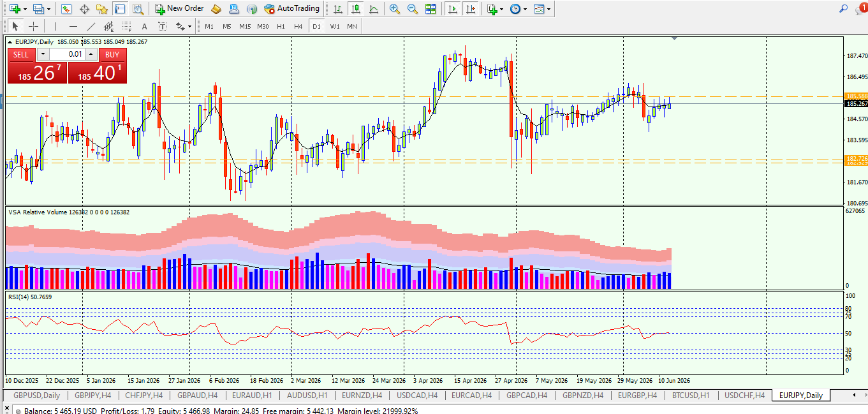Launch the Strategy Tester icon
868x414 pixels.
click(137, 8)
